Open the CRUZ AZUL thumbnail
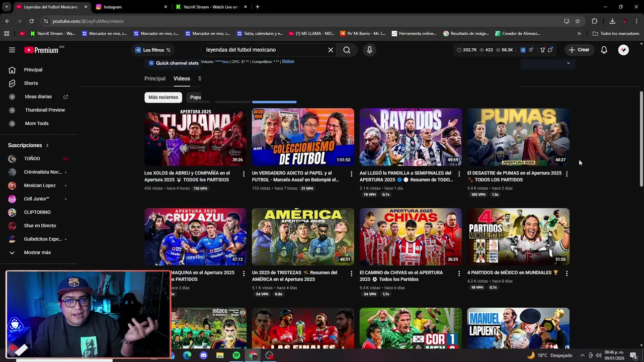This screenshot has width=644, height=362. click(196, 237)
